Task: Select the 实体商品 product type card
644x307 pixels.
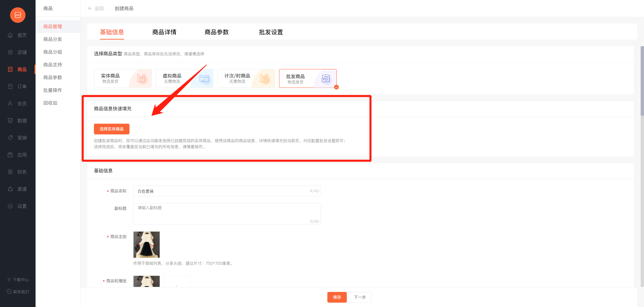Action: [x=122, y=78]
